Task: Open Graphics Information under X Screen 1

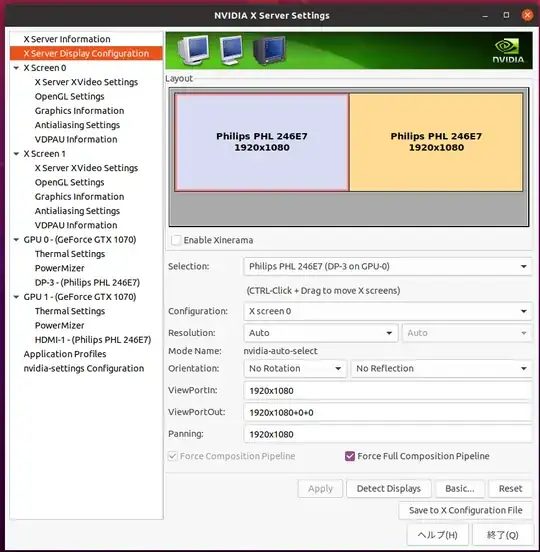Action: pyautogui.click(x=79, y=197)
